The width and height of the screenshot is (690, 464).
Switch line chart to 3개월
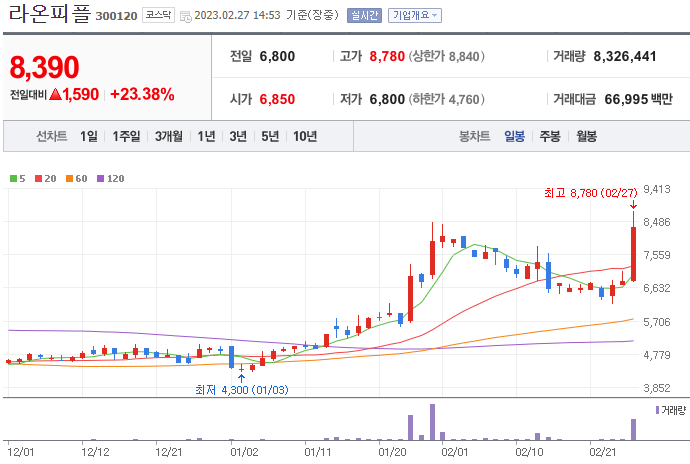pyautogui.click(x=169, y=136)
